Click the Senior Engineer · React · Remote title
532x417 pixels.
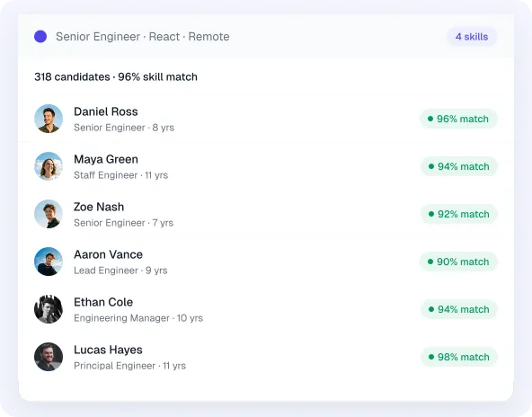pos(143,36)
